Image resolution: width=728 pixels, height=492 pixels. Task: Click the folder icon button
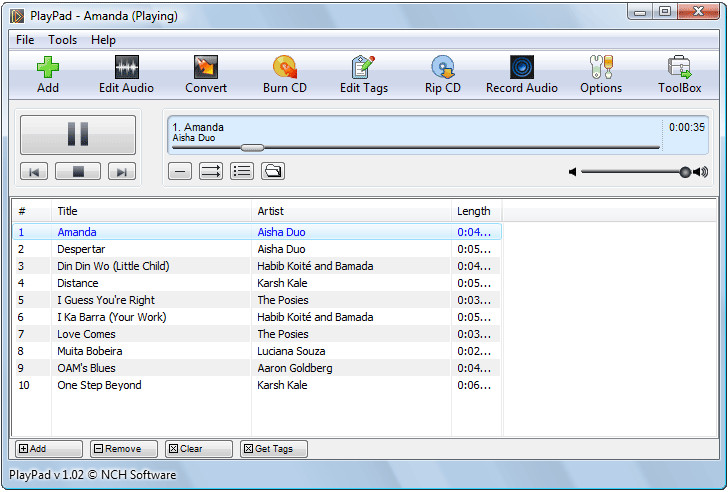tap(273, 171)
